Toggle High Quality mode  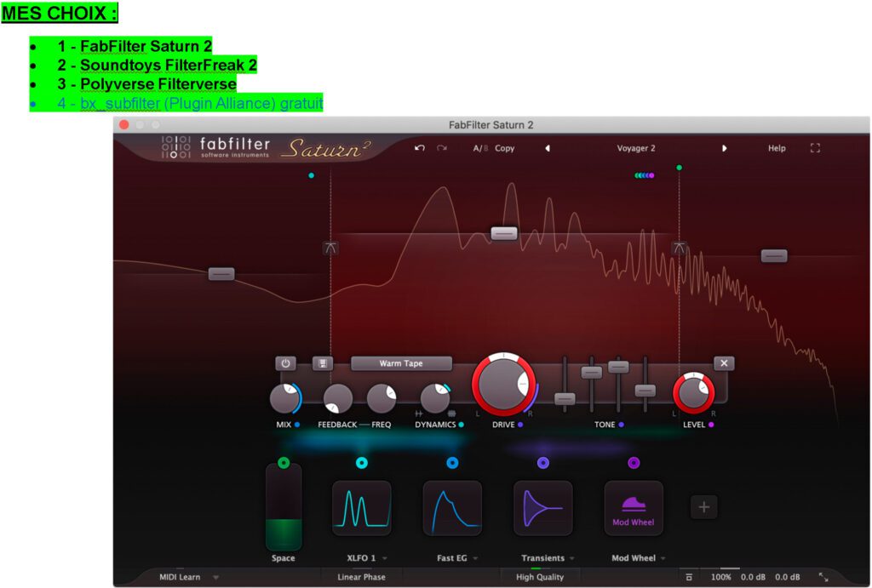pos(539,577)
